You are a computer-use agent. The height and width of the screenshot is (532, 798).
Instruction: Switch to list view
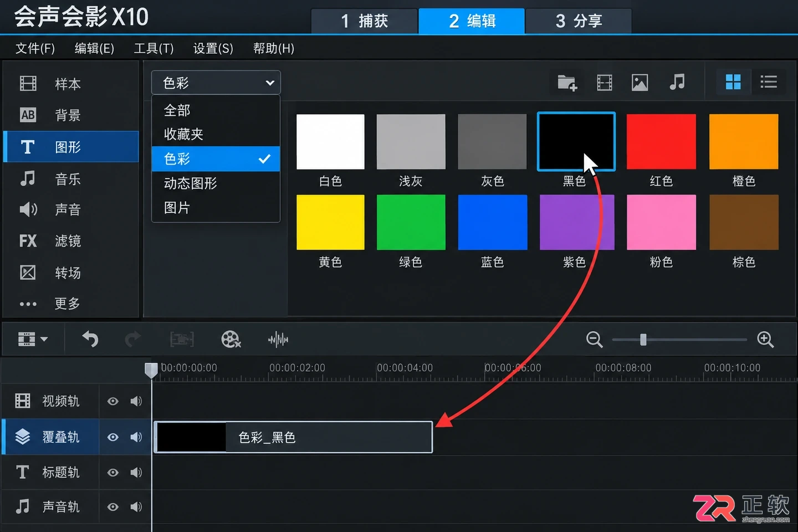pyautogui.click(x=768, y=82)
